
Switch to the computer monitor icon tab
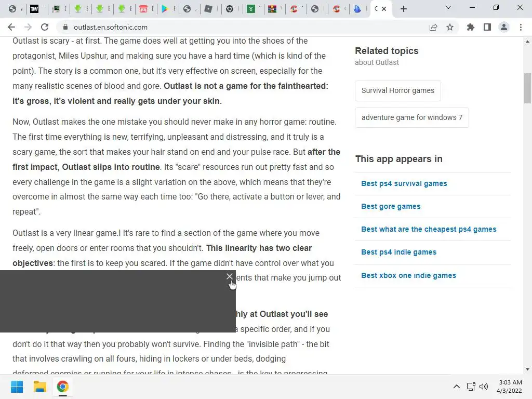coord(56,9)
